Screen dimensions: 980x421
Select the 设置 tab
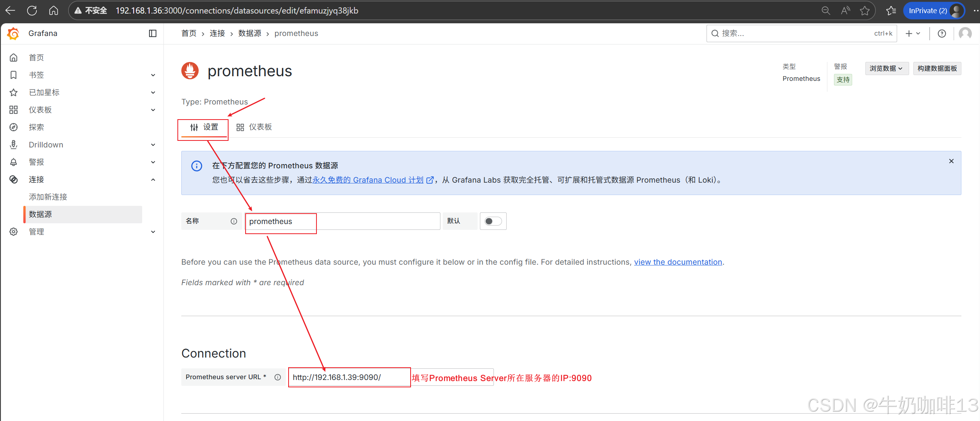(x=204, y=127)
